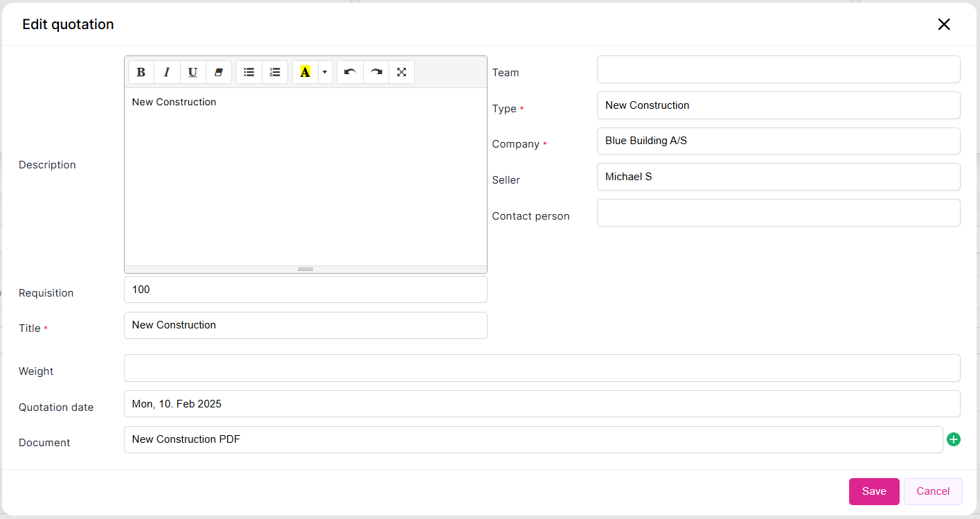Close the Edit quotation dialog
This screenshot has height=519, width=980.
point(943,24)
